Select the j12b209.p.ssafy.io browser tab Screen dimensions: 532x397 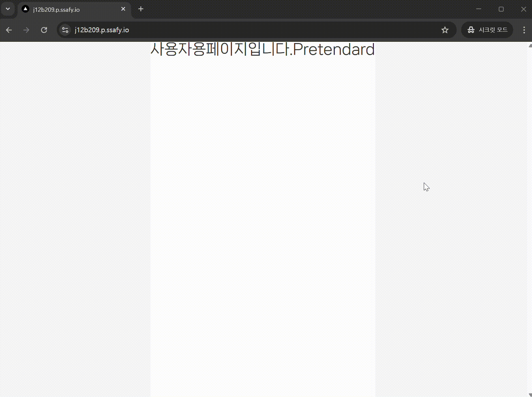[74, 9]
